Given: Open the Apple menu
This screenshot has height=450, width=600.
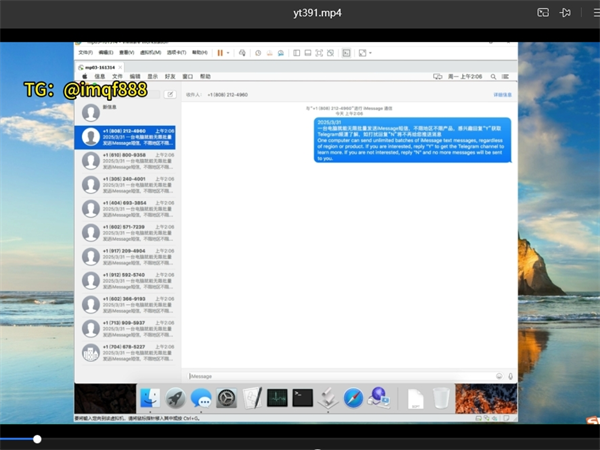Looking at the screenshot, I should 85,76.
